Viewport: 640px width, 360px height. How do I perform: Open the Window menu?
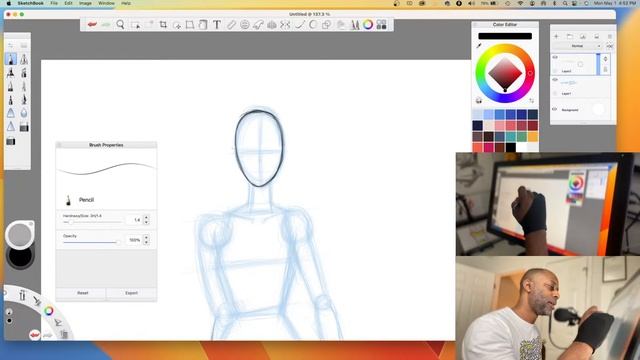pyautogui.click(x=106, y=3)
